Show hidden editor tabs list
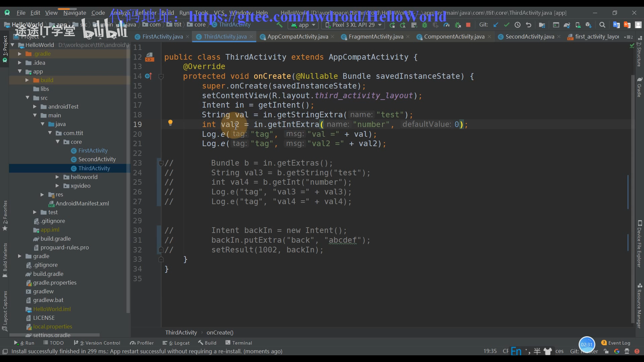 click(628, 37)
